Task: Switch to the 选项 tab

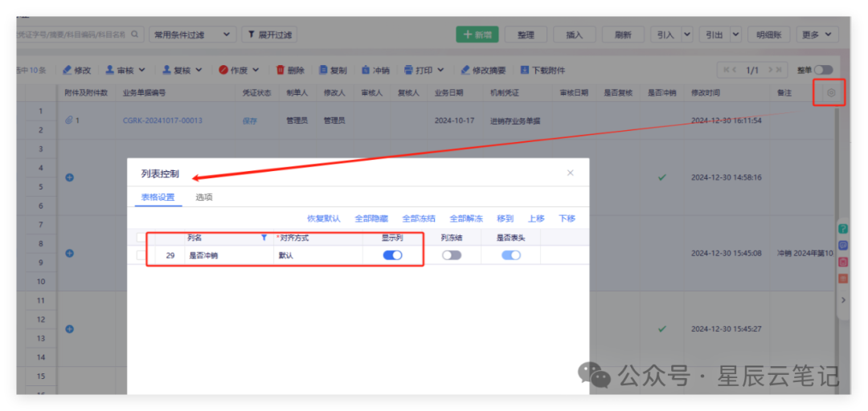Action: [x=203, y=197]
